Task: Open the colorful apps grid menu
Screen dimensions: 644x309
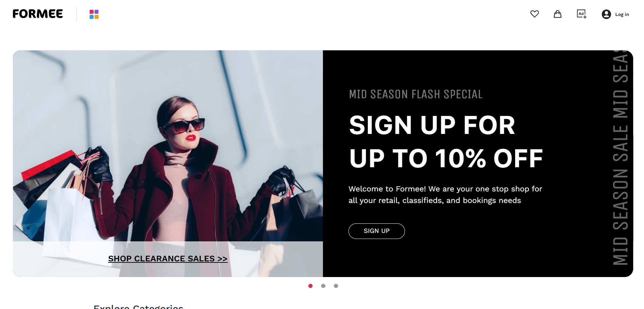Action: point(94,14)
